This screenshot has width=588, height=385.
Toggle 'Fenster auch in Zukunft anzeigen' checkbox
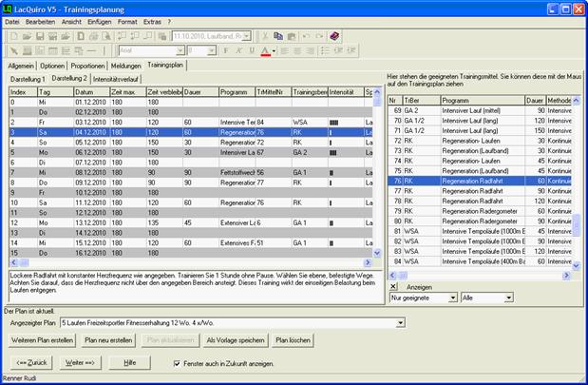[177, 363]
